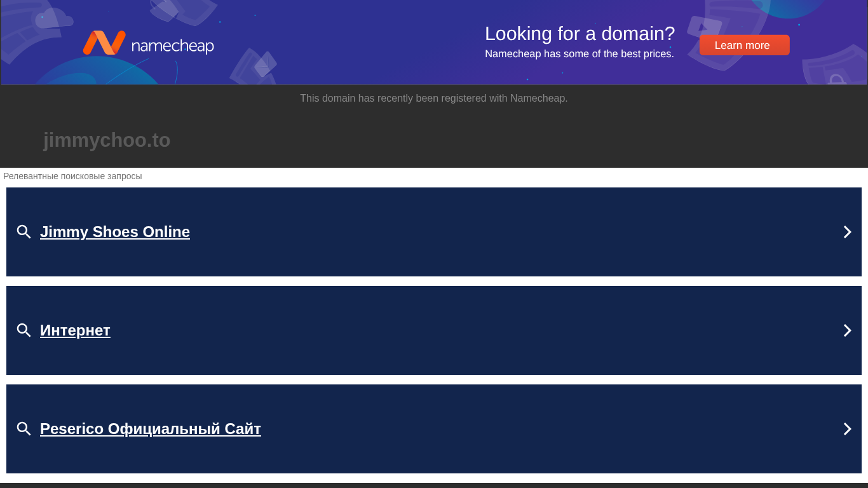Click the 'Релевантные поисковые запросы' label
Viewport: 868px width, 488px height.
[x=72, y=176]
